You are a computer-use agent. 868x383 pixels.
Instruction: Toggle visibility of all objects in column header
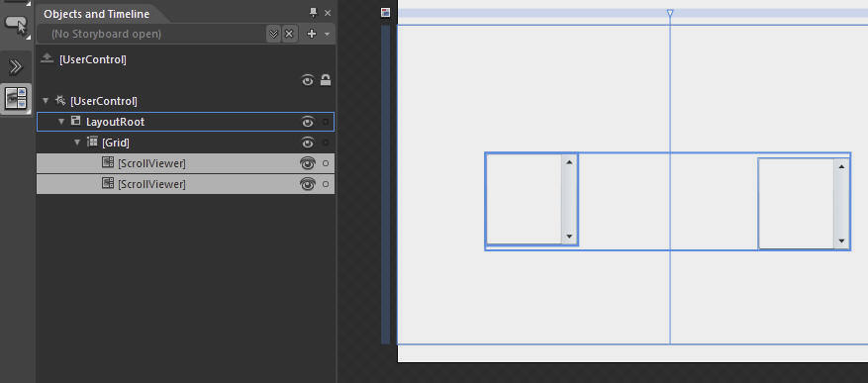pyautogui.click(x=308, y=81)
